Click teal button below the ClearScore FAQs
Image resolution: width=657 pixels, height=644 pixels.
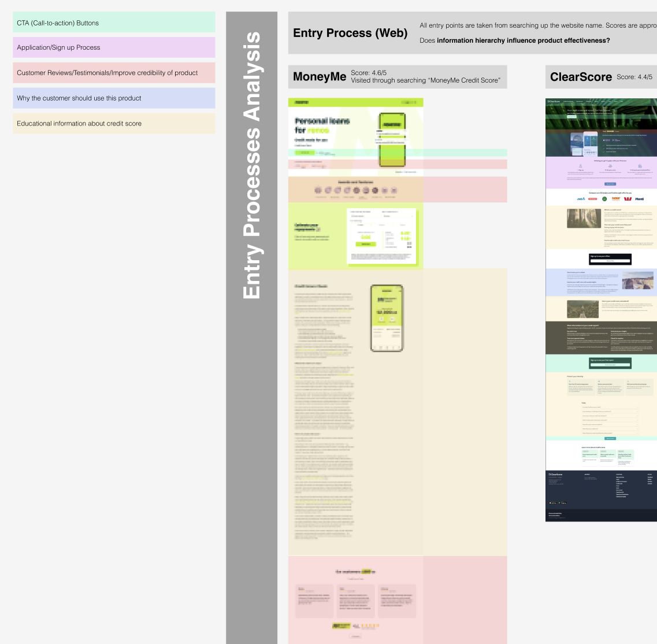click(x=610, y=439)
